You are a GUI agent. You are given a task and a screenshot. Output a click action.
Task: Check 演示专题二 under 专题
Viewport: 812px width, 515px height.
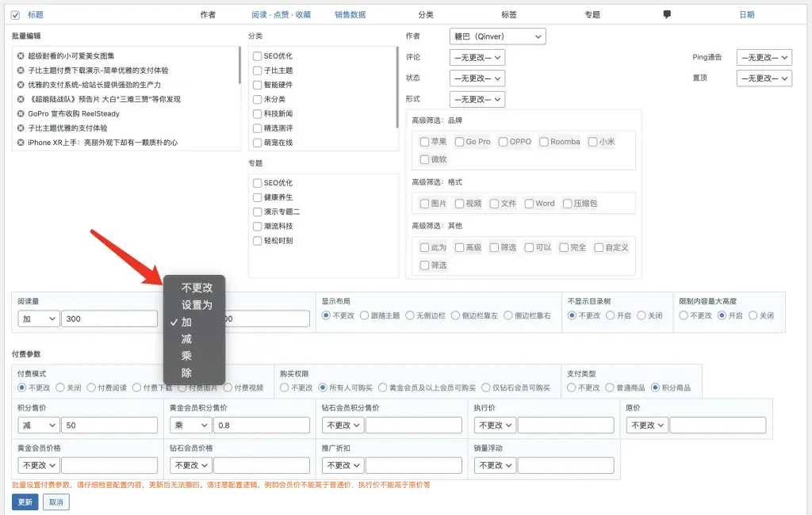pos(258,212)
